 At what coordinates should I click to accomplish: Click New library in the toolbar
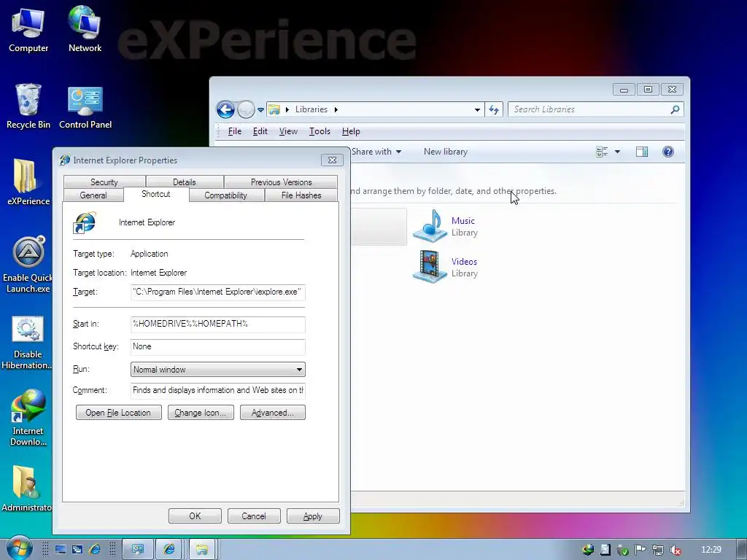tap(446, 152)
